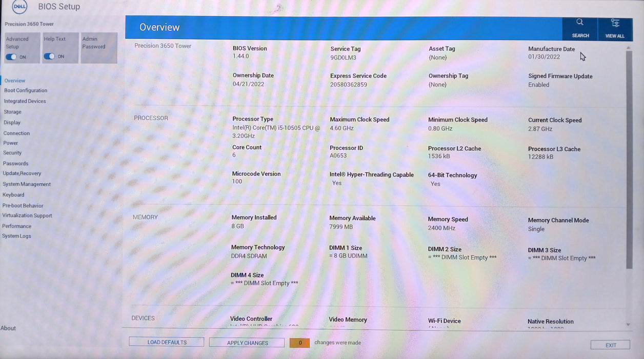Open Security settings
The image size is (644, 359).
[12, 153]
